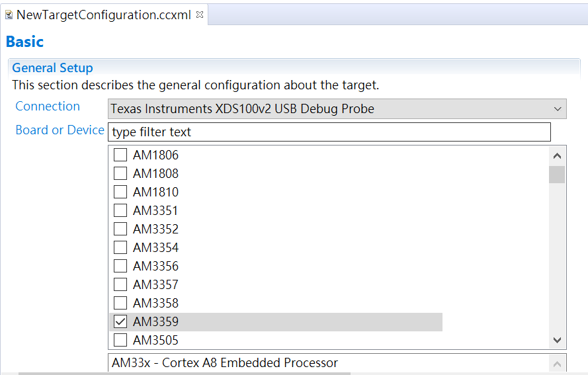This screenshot has width=588, height=375.
Task: Close the NewTargetConfiguration.ccxml editor tab
Action: [x=200, y=14]
